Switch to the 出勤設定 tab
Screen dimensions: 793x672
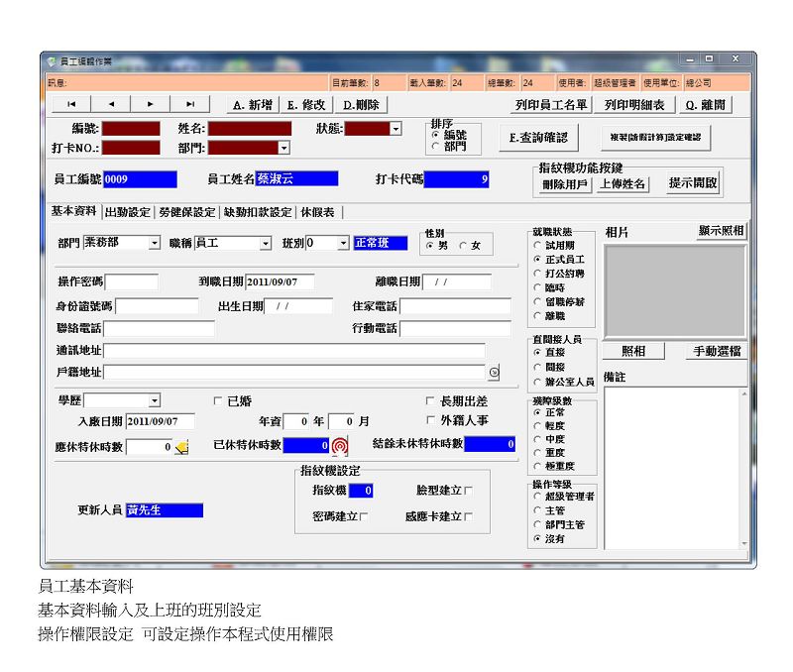pos(127,212)
